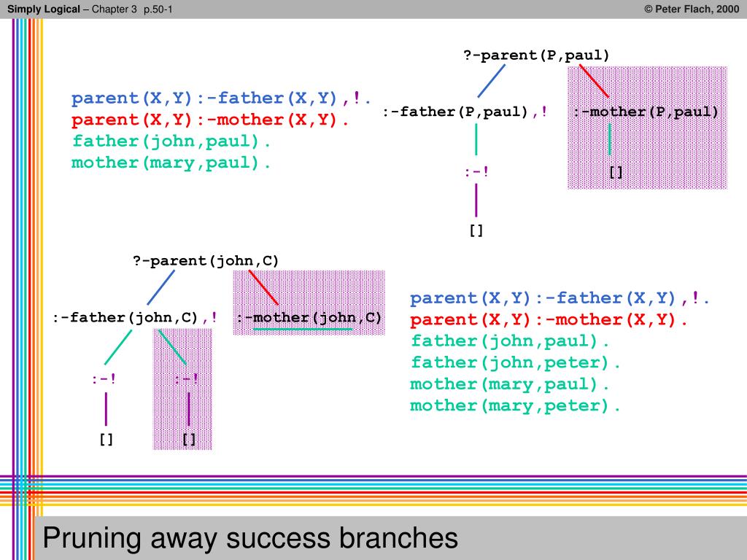747x560 pixels.
Task: Click the "[]" leaf under ":-mother(P,paul)"
Action: tap(616, 172)
